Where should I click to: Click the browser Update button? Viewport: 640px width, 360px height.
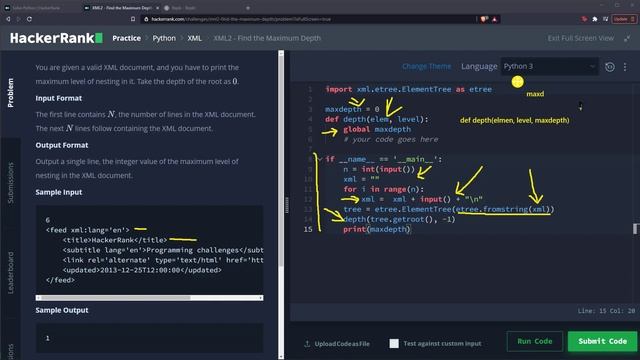pyautogui.click(x=624, y=19)
